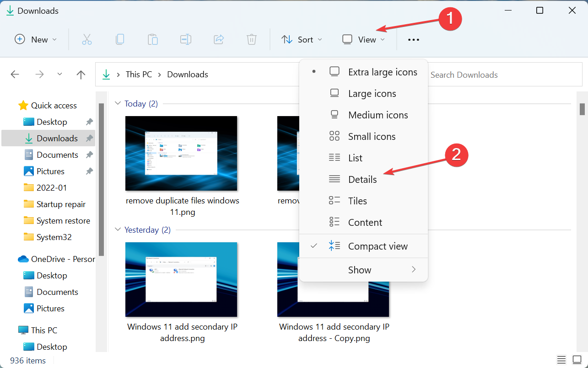This screenshot has height=368, width=588.
Task: Select Details view option
Action: 363,179
